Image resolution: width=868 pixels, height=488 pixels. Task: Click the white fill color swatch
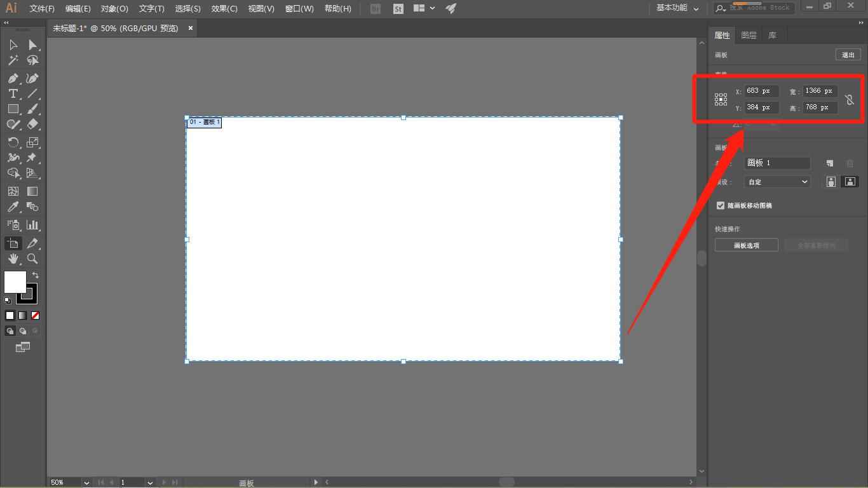pos(15,281)
